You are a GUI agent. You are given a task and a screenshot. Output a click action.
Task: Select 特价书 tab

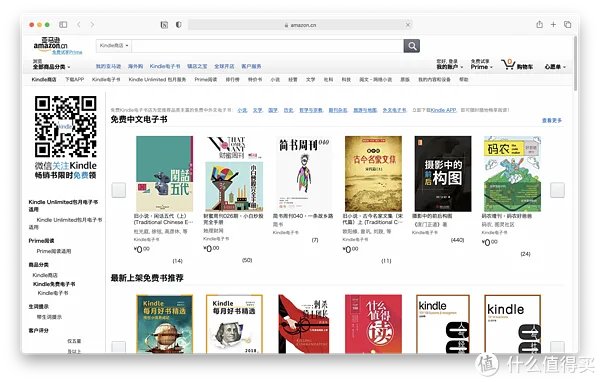point(255,80)
